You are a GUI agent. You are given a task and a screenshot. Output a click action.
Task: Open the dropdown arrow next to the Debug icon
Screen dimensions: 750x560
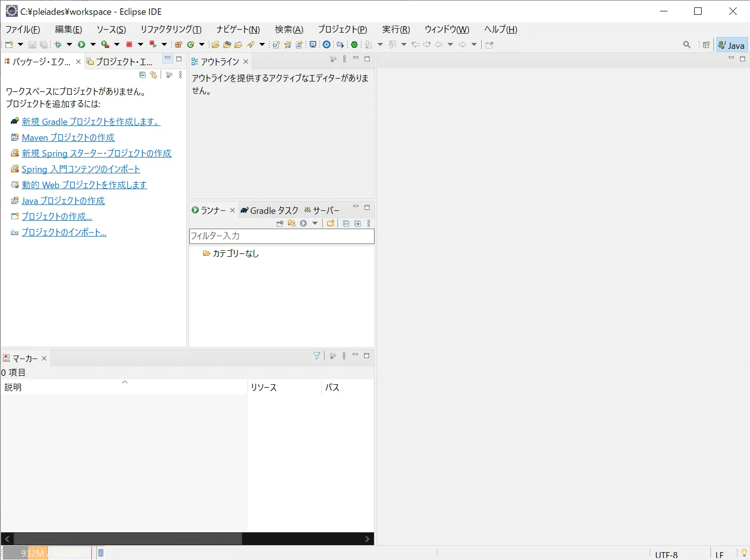pos(69,44)
